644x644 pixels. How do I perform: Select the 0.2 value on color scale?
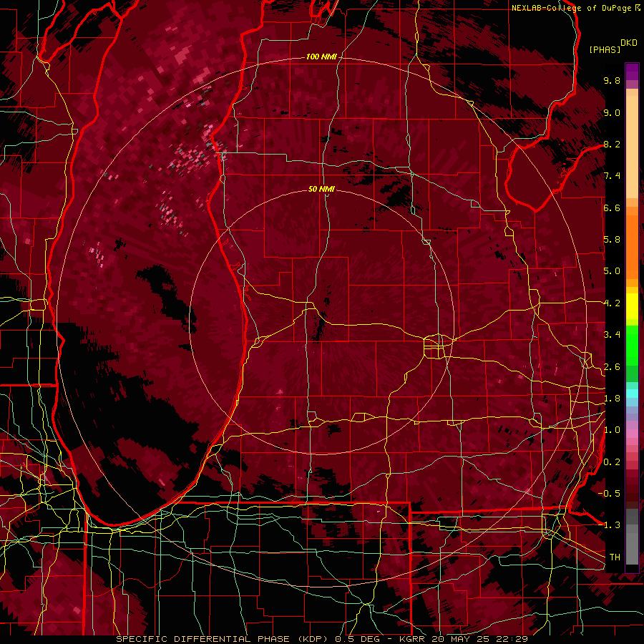[x=612, y=462]
